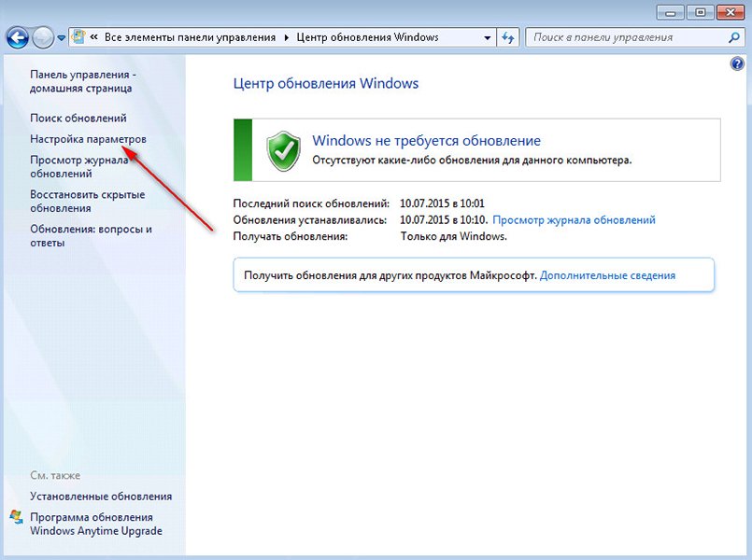Viewport: 752px width, 560px height.
Task: Close the Windows Update window
Action: pyautogui.click(x=731, y=12)
